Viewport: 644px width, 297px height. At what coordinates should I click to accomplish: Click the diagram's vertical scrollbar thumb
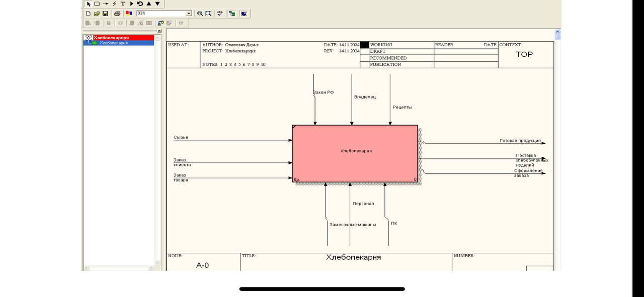(x=557, y=37)
